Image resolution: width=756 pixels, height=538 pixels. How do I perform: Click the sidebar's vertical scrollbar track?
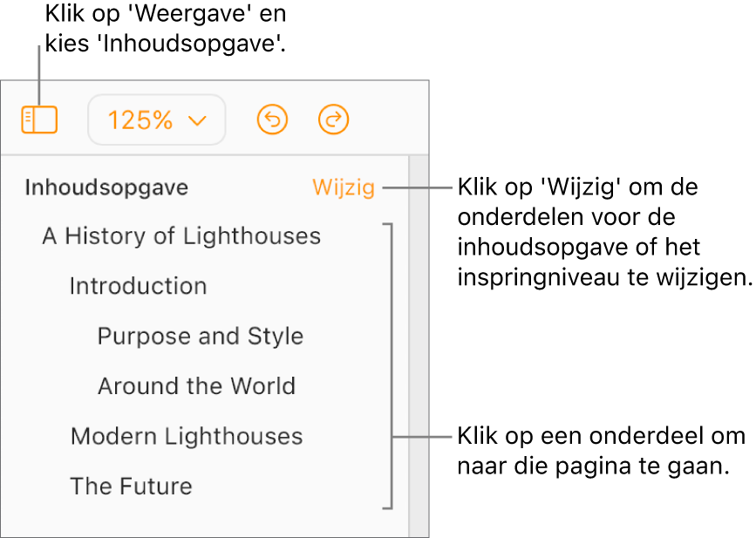pos(419,349)
